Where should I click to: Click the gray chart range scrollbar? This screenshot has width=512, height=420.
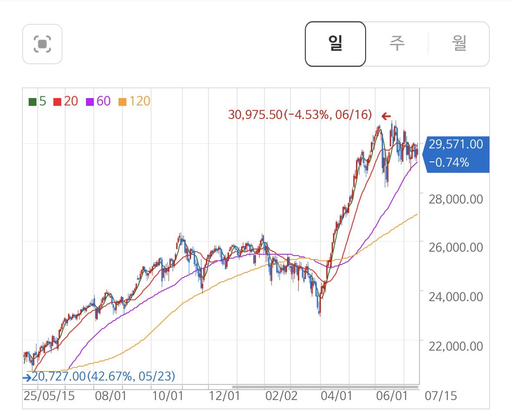tap(325, 387)
